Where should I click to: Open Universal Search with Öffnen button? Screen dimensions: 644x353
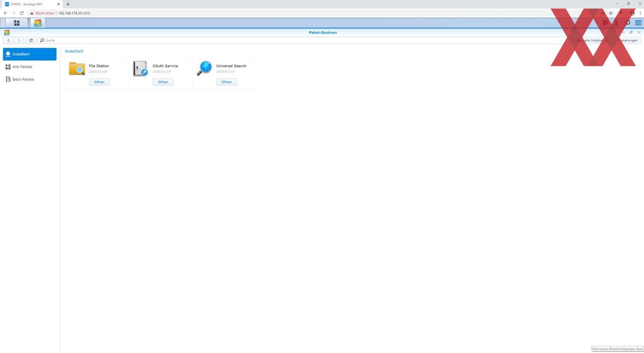227,82
